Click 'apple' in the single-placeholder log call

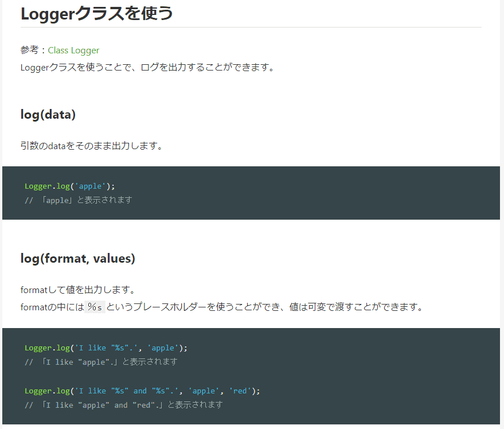point(162,348)
